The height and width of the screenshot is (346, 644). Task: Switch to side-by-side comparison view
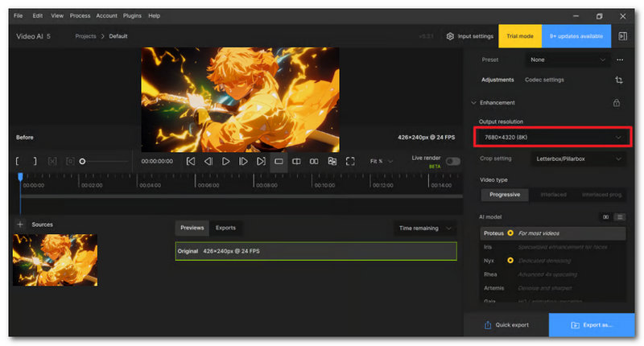[314, 162]
